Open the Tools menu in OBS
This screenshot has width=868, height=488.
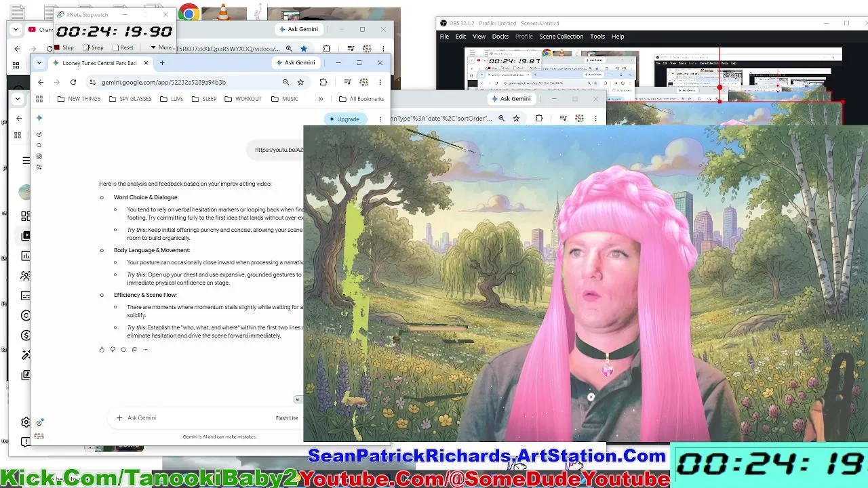click(597, 37)
